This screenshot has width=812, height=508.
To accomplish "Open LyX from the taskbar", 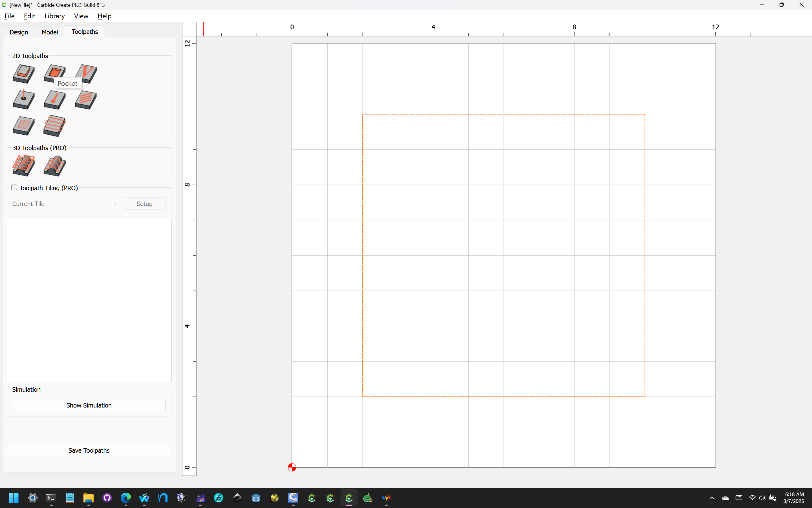I will pyautogui.click(x=387, y=498).
